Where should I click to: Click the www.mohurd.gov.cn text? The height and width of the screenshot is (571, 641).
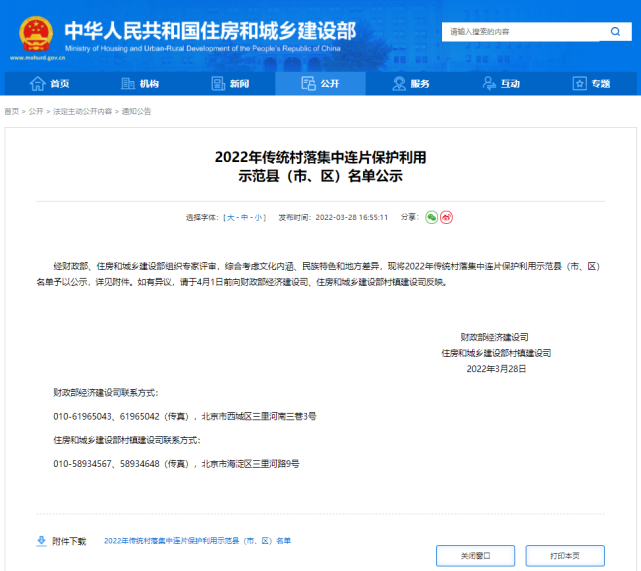click(38, 58)
